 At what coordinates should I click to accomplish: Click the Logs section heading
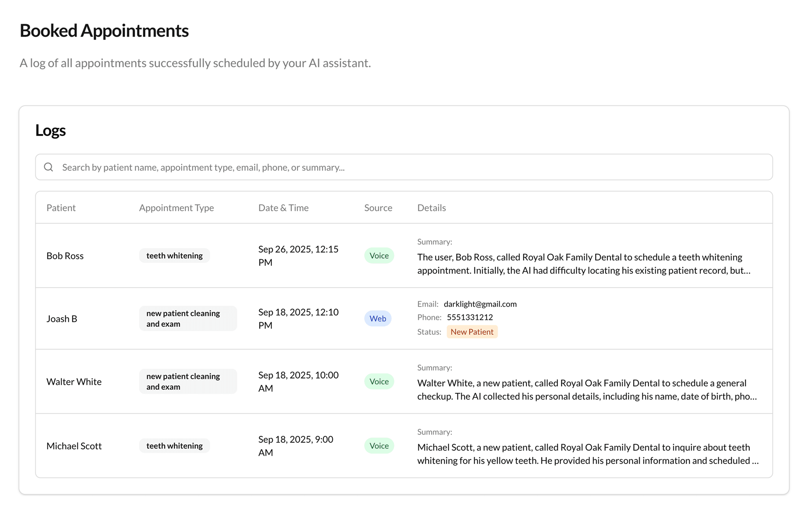click(x=50, y=131)
